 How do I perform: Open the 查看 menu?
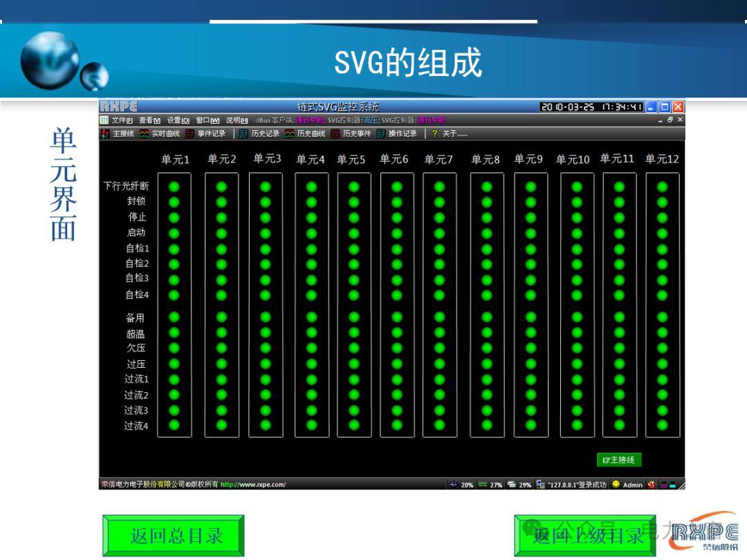coord(149,120)
